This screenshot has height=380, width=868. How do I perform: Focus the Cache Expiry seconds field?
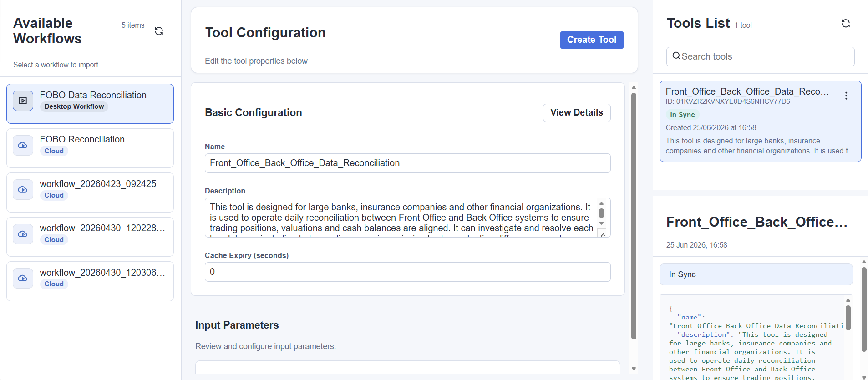click(407, 272)
